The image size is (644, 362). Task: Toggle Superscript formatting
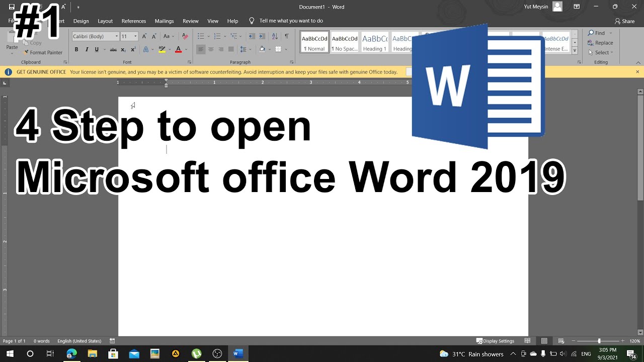(133, 49)
